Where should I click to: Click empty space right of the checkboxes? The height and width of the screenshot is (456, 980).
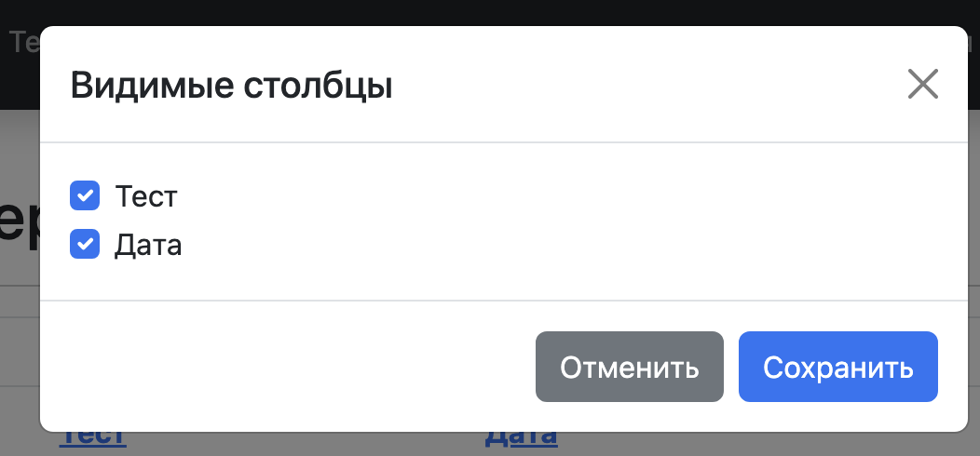point(559,221)
